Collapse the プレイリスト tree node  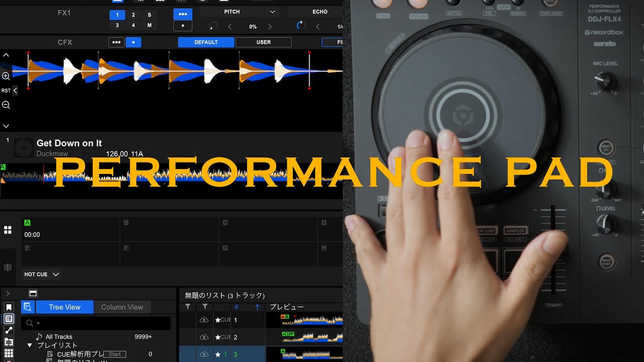coord(30,345)
